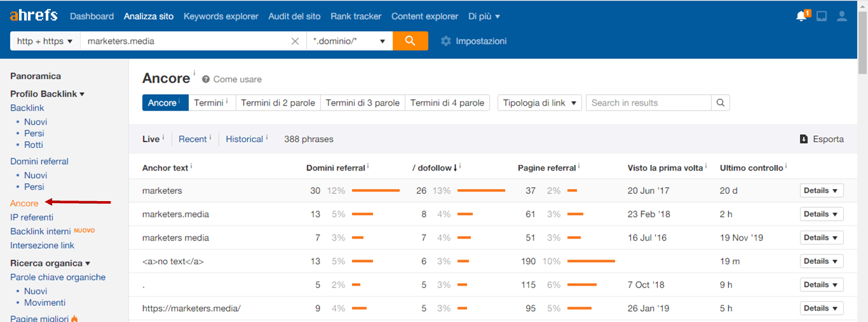The image size is (868, 322).
Task: Open the *.dominio/* mode dropdown
Action: [x=349, y=41]
